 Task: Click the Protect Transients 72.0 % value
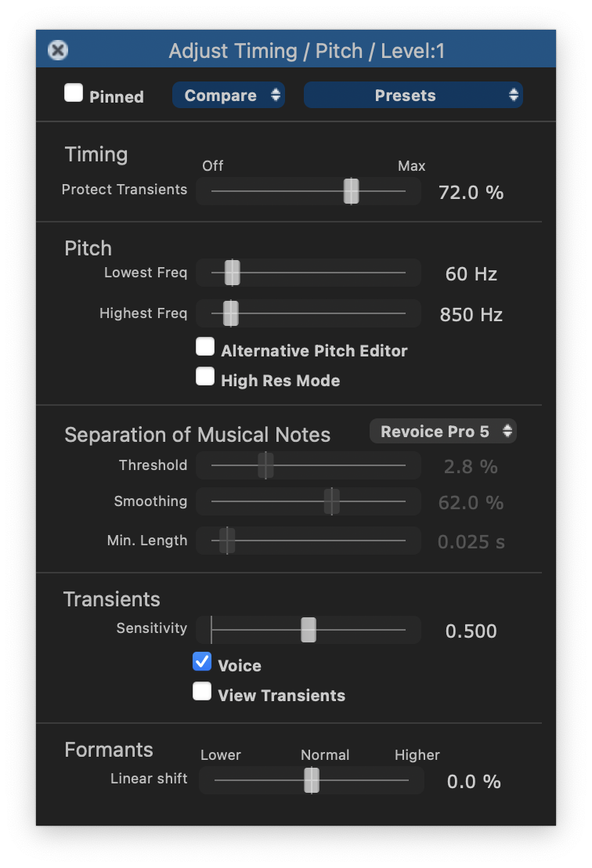[x=471, y=193]
